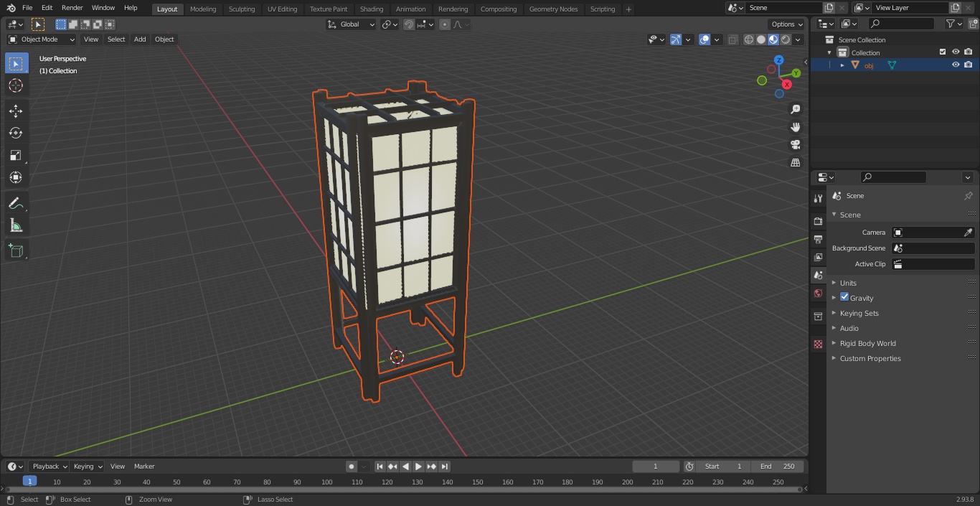Open the World properties tab
Viewport: 980px width, 506px height.
[x=818, y=293]
